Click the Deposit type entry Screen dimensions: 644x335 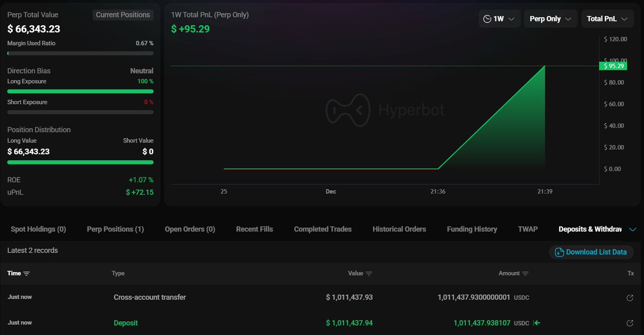point(126,323)
